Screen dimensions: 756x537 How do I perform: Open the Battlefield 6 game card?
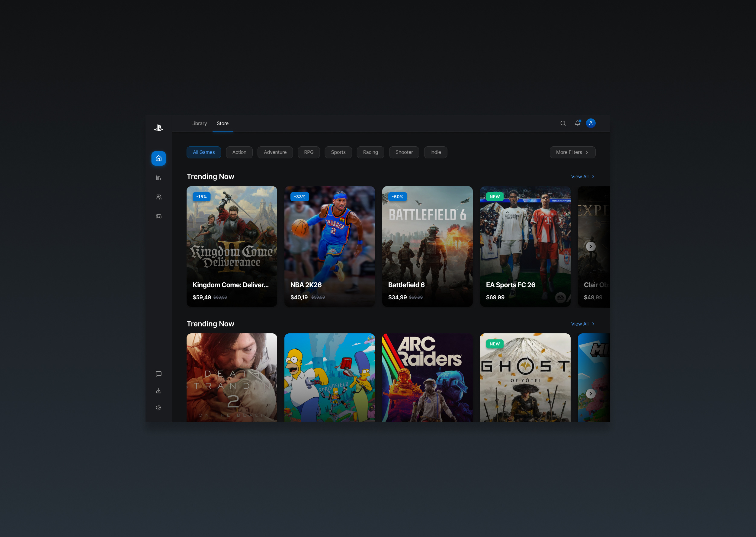click(x=427, y=246)
